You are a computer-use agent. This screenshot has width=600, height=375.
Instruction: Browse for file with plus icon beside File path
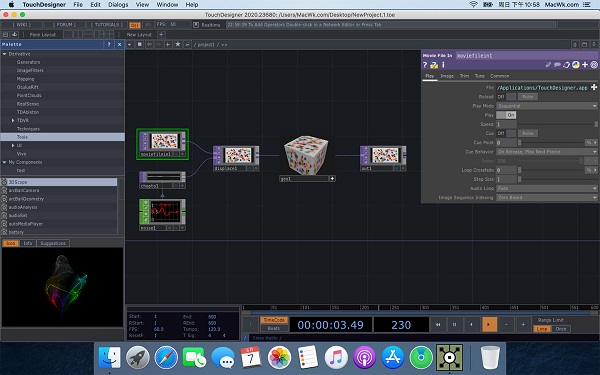[x=594, y=87]
